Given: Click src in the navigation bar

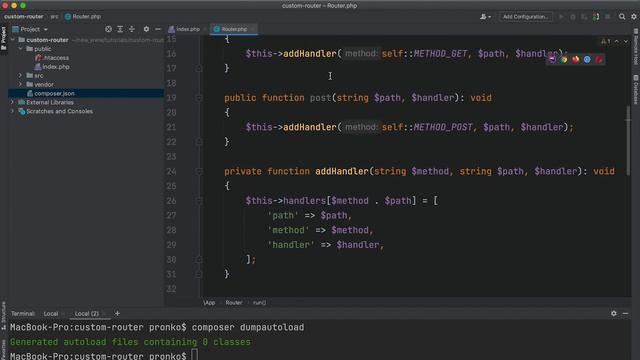Looking at the screenshot, I should click(x=54, y=17).
